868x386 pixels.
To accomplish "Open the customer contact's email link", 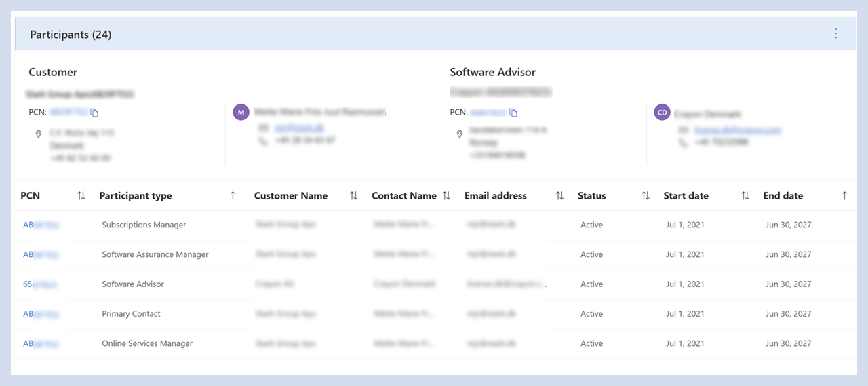I will tap(299, 128).
